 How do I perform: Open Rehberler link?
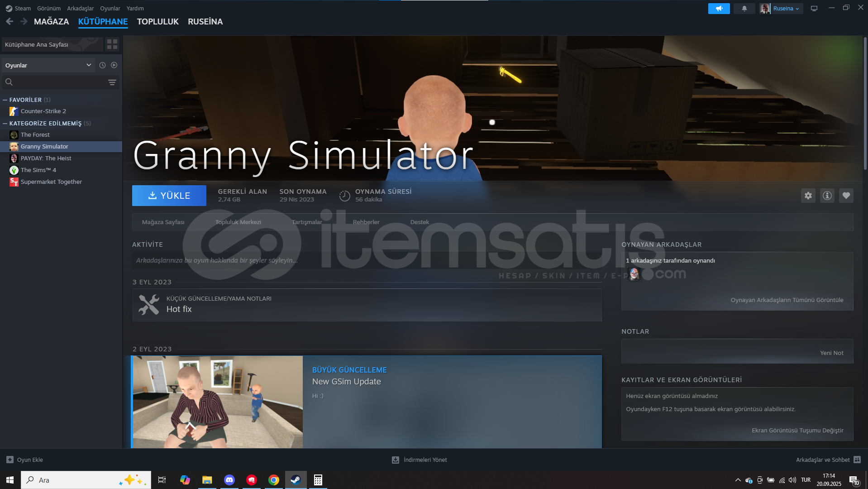[x=366, y=222]
